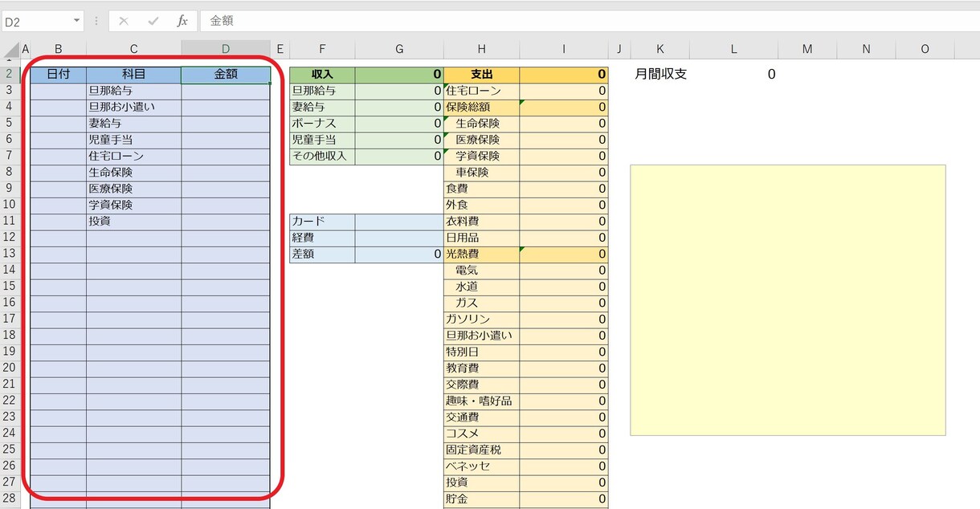Select column I by its header

(x=564, y=50)
